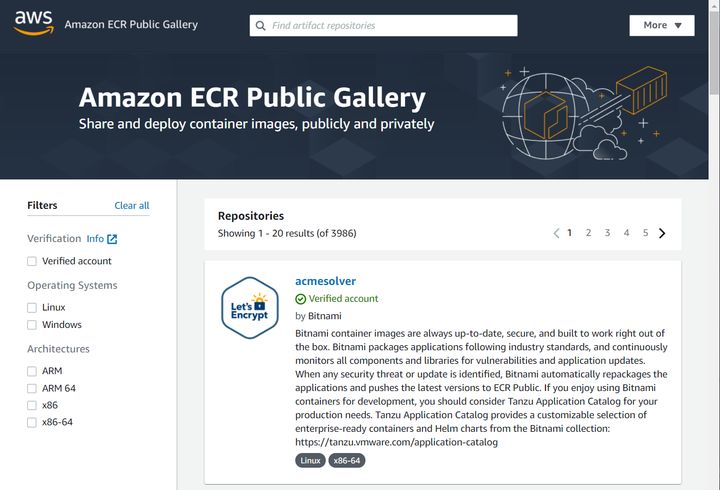Viewport: 720px width, 490px height.
Task: Select the ARM 64 architecture checkbox
Action: (x=32, y=389)
